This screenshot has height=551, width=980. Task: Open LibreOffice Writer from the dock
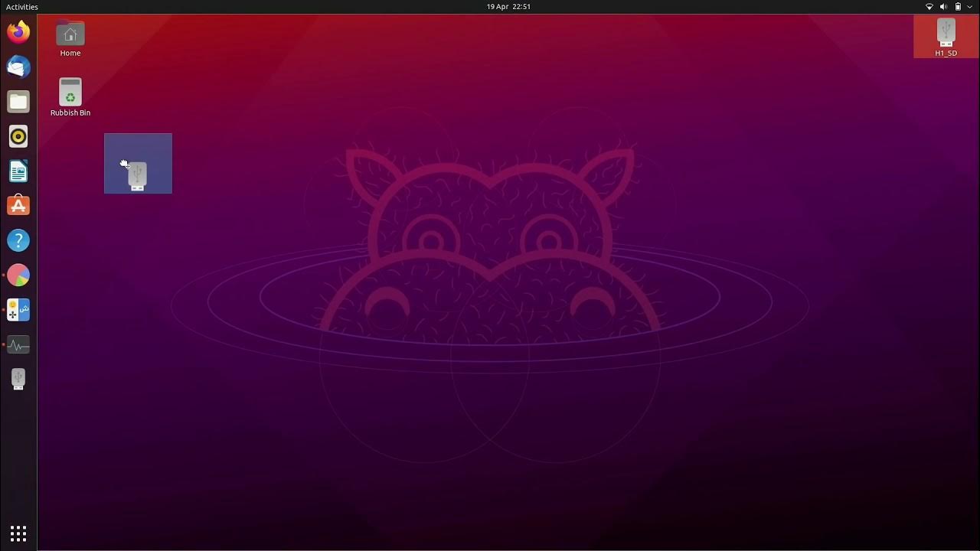pyautogui.click(x=18, y=171)
